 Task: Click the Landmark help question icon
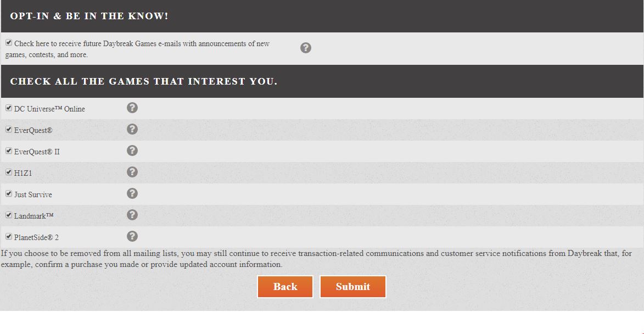tap(132, 214)
